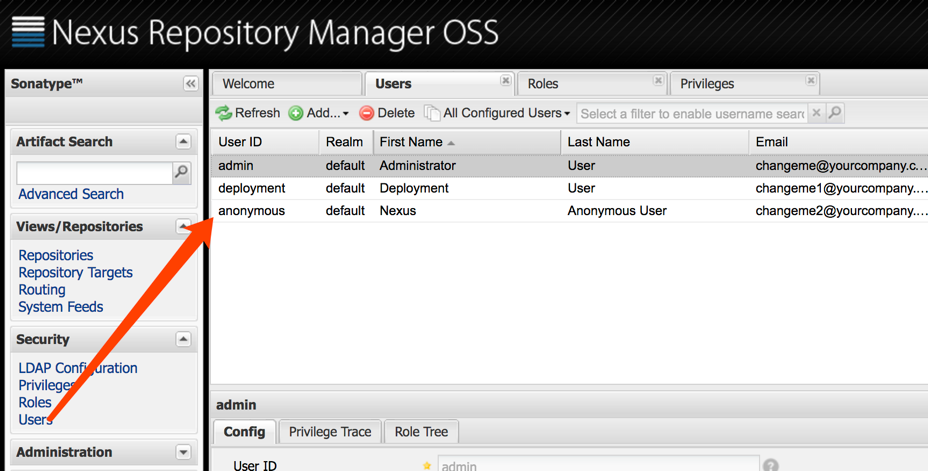Close the Privileges tab

click(x=811, y=81)
